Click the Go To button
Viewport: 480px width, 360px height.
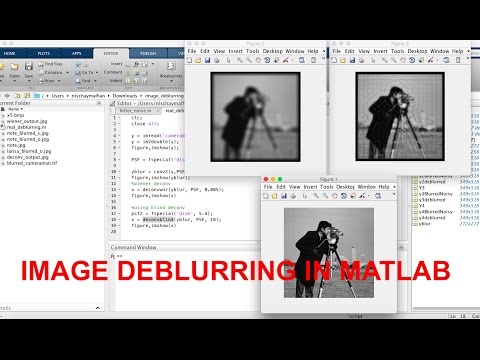point(84,72)
